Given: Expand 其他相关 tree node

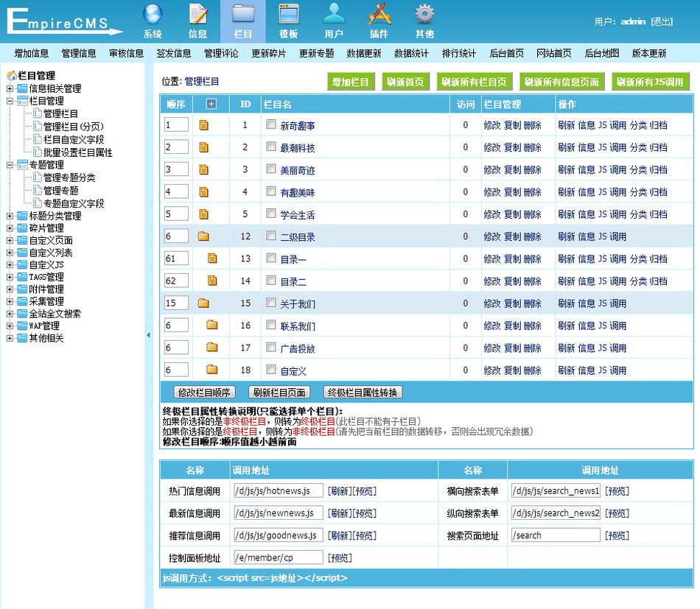Looking at the screenshot, I should tap(10, 338).
